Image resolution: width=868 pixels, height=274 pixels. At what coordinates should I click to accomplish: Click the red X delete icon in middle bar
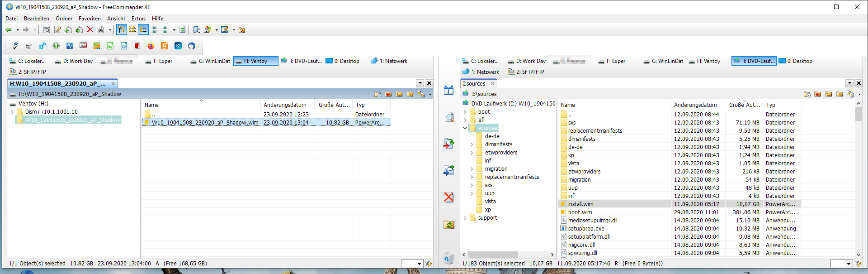pyautogui.click(x=448, y=197)
